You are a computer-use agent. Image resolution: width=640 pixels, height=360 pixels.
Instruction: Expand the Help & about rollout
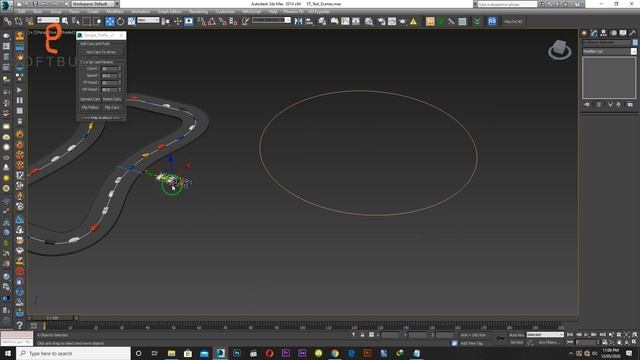click(x=101, y=118)
